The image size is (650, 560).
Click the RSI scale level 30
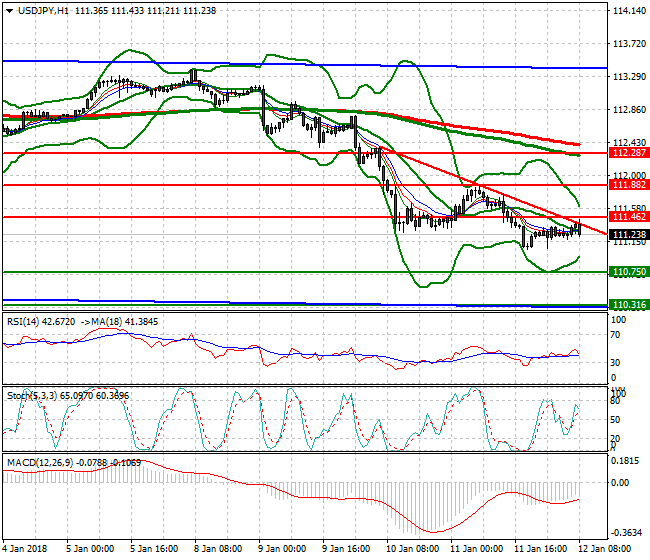tap(616, 363)
